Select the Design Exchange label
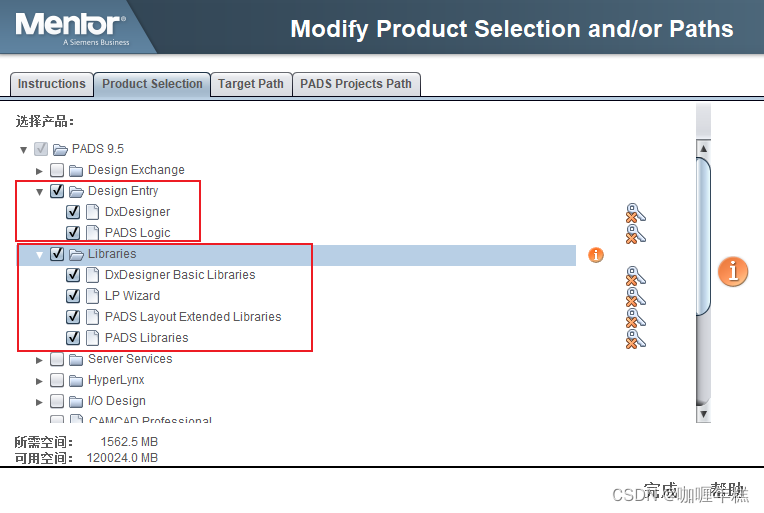The height and width of the screenshot is (513, 764). [136, 170]
